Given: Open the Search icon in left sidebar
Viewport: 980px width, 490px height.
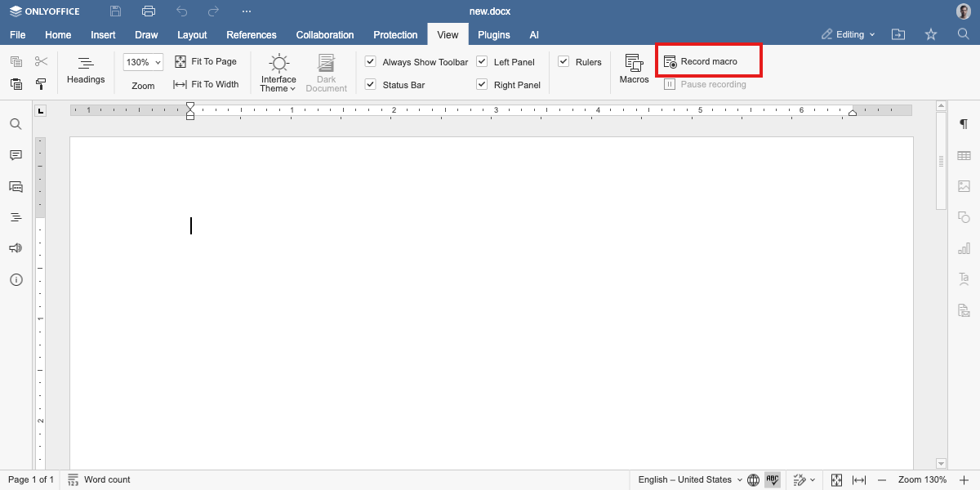Looking at the screenshot, I should tap(16, 124).
